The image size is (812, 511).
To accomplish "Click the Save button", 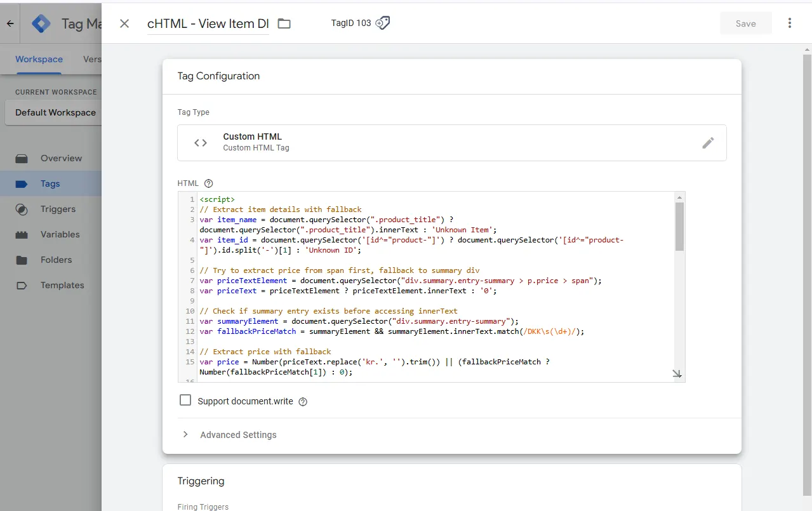I will coord(745,23).
